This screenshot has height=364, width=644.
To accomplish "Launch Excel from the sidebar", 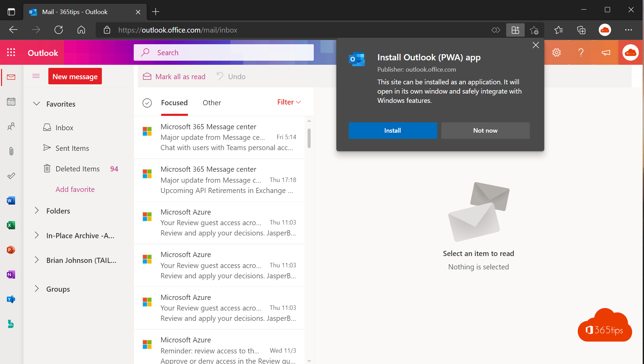I will pos(10,225).
